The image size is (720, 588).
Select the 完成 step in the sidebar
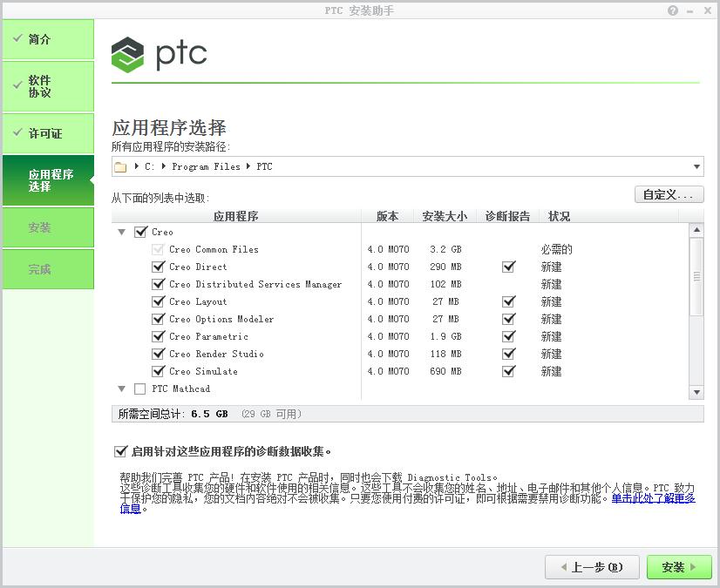48,269
